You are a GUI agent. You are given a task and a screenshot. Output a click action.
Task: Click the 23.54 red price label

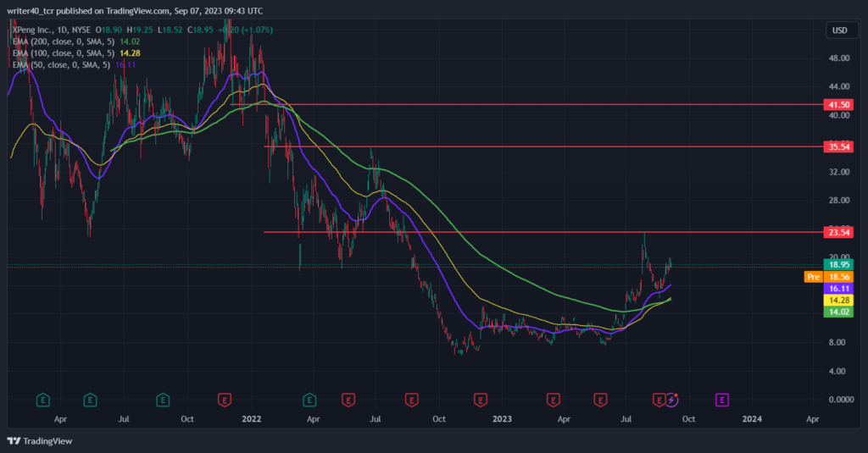(838, 232)
